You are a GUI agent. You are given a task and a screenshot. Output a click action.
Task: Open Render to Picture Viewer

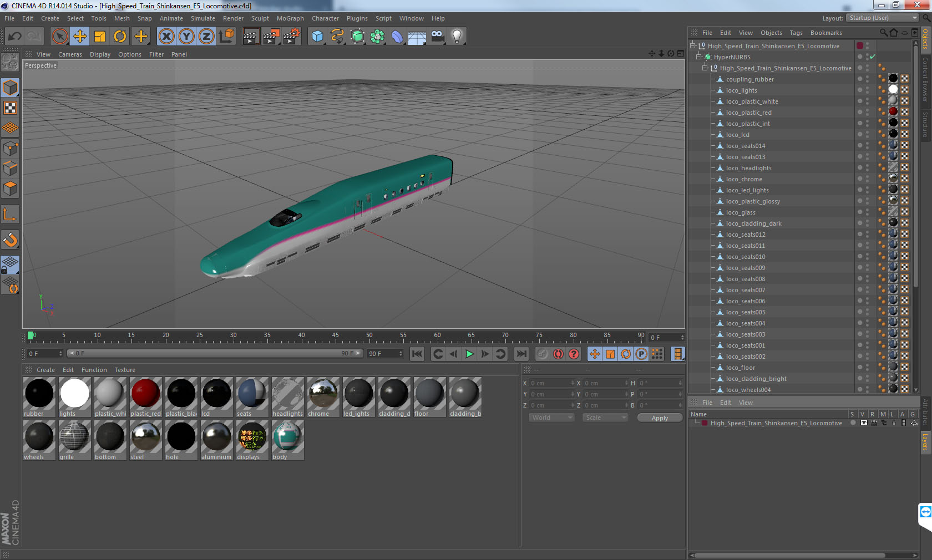271,37
